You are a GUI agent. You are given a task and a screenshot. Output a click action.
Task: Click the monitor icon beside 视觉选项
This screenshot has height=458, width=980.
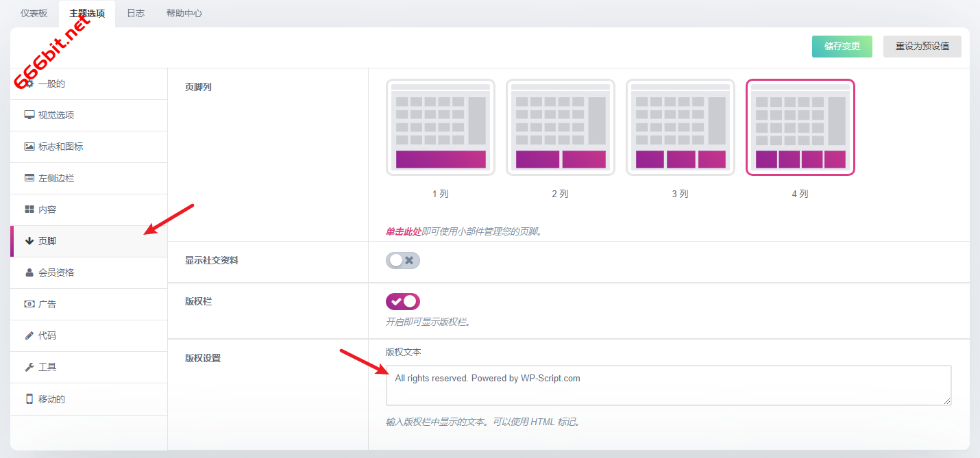29,115
